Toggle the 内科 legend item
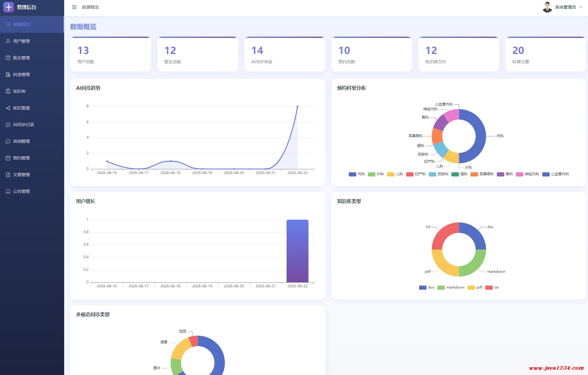The width and height of the screenshot is (588, 375). (x=357, y=174)
